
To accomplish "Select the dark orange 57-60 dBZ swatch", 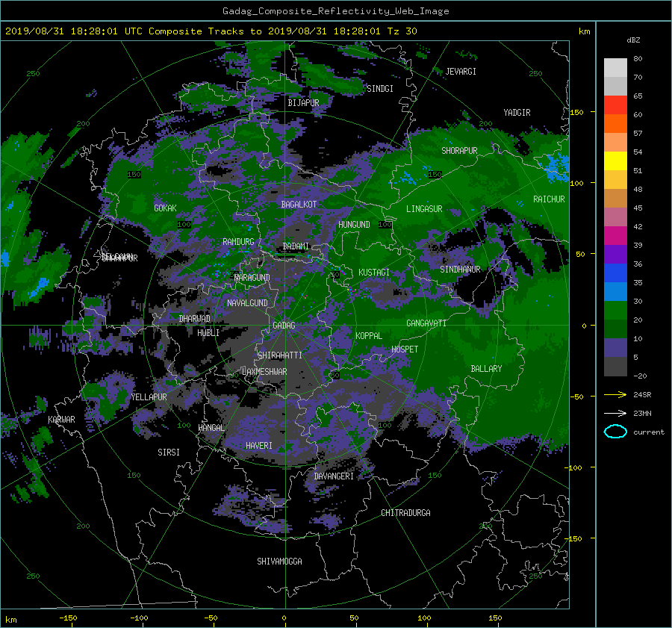I will click(x=615, y=124).
